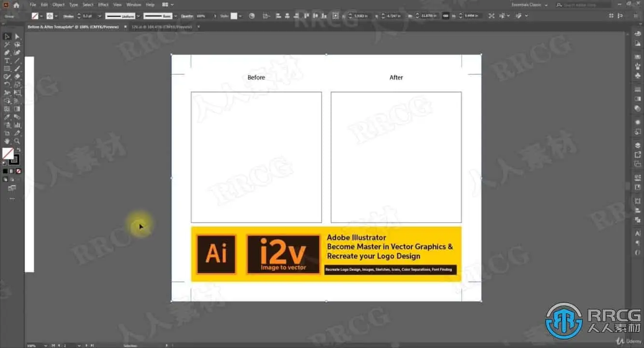644x348 pixels.
Task: Expand the graphic Style dropdown
Action: pos(240,16)
